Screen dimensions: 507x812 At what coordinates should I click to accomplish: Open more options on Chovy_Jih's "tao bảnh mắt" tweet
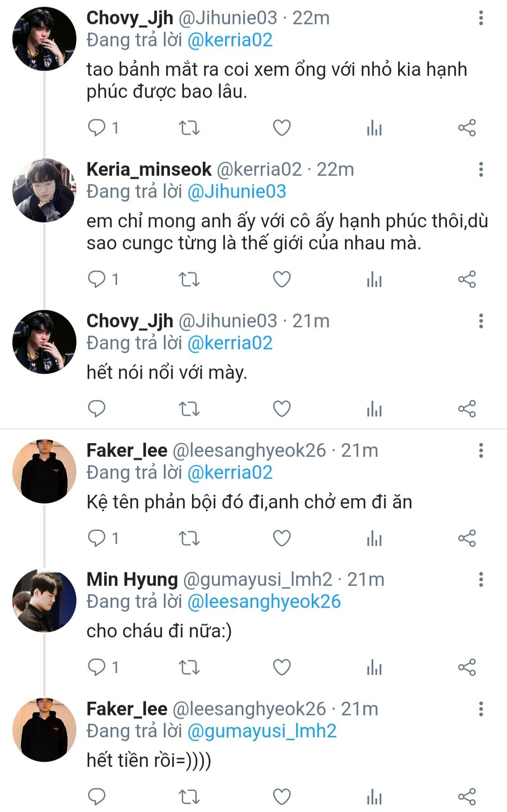click(x=481, y=18)
